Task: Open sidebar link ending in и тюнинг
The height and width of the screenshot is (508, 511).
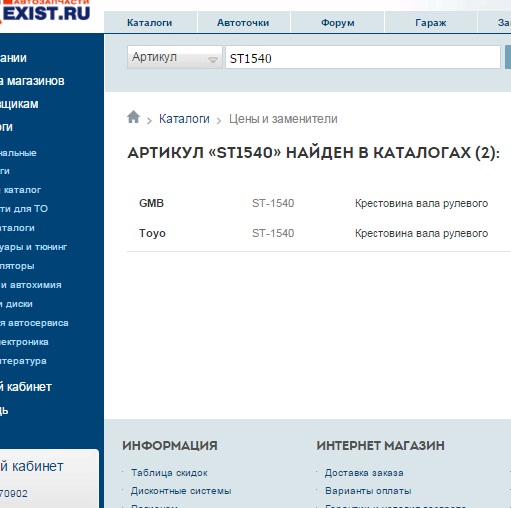Action: (33, 247)
